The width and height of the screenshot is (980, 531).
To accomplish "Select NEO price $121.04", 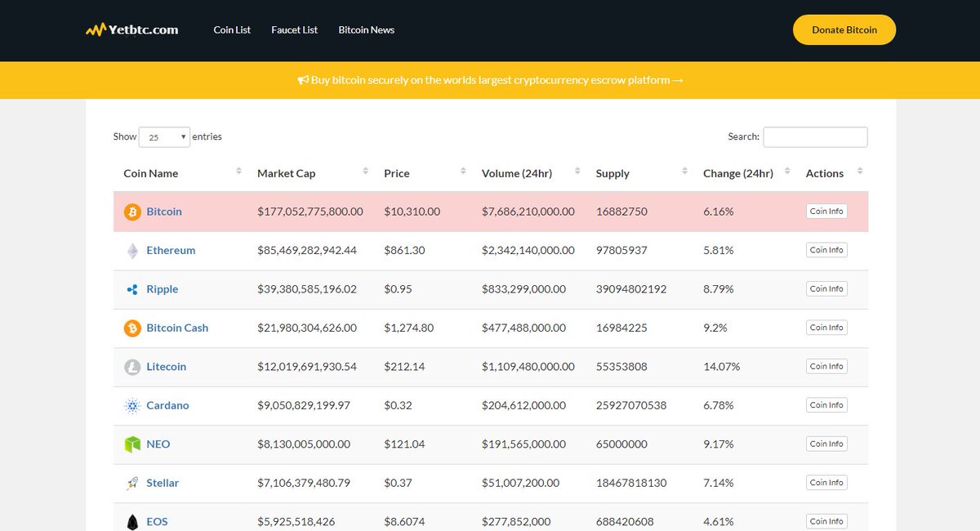I will 405,444.
